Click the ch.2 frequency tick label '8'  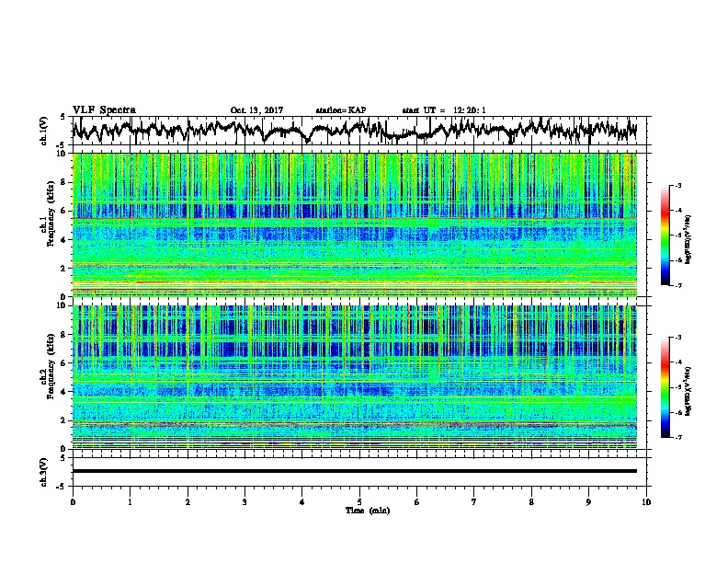click(x=63, y=334)
